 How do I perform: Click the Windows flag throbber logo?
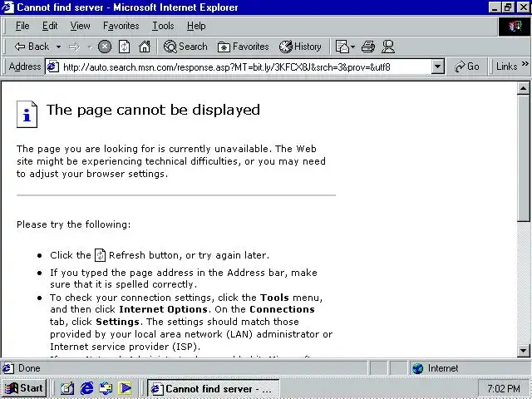pos(515,26)
